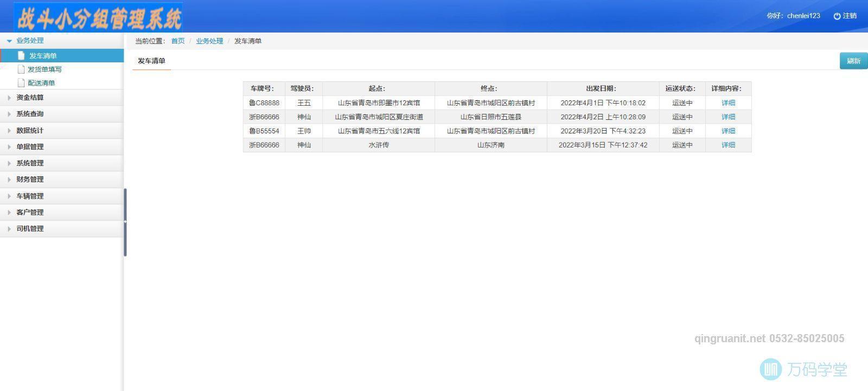Open 详细 for vehicle 鲁C88888

tap(728, 102)
